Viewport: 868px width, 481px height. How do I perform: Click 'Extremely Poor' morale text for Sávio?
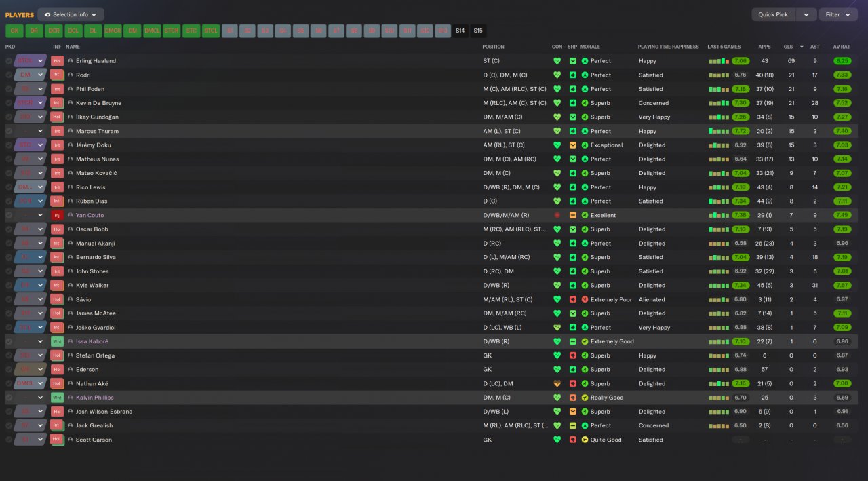[x=611, y=299]
